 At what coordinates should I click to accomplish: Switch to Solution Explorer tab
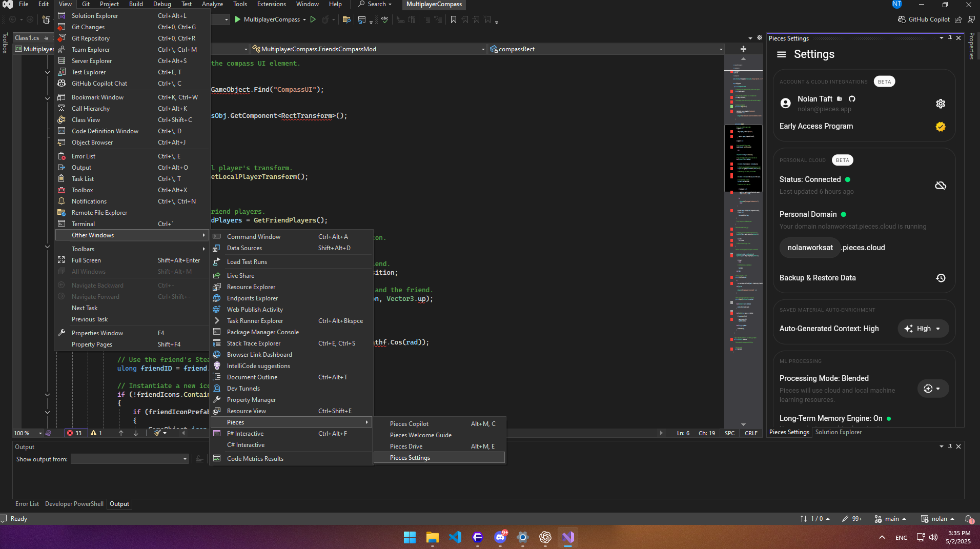click(838, 432)
